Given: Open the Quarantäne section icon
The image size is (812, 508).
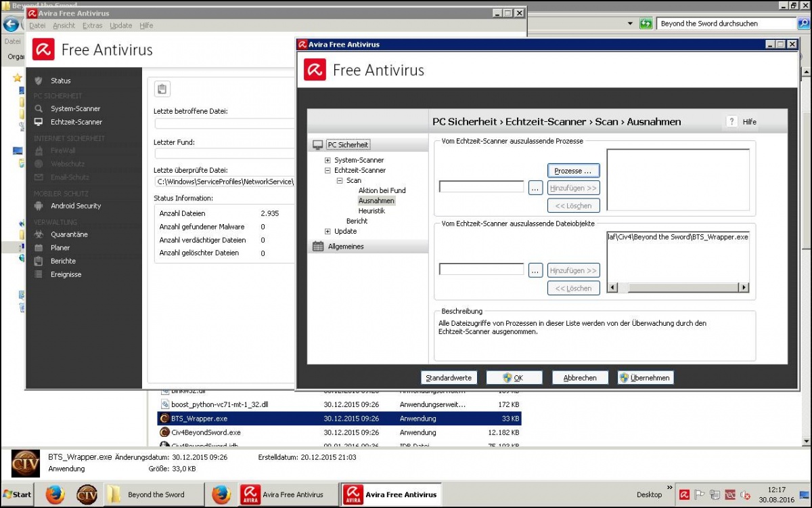Looking at the screenshot, I should click(39, 234).
